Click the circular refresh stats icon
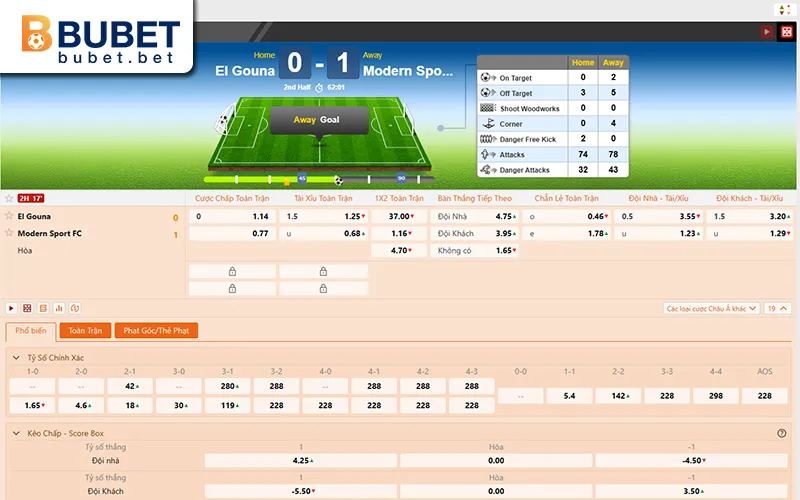The height and width of the screenshot is (500, 800). pos(74,308)
